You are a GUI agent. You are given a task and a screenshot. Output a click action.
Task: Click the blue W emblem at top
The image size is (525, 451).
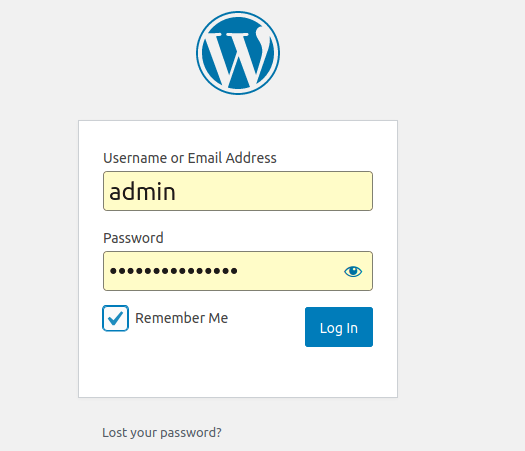pyautogui.click(x=238, y=53)
